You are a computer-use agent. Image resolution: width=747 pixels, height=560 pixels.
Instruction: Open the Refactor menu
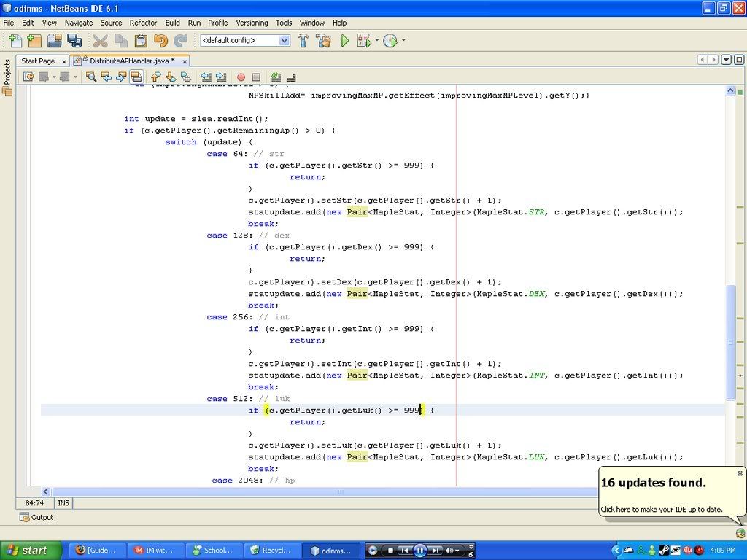coord(143,23)
